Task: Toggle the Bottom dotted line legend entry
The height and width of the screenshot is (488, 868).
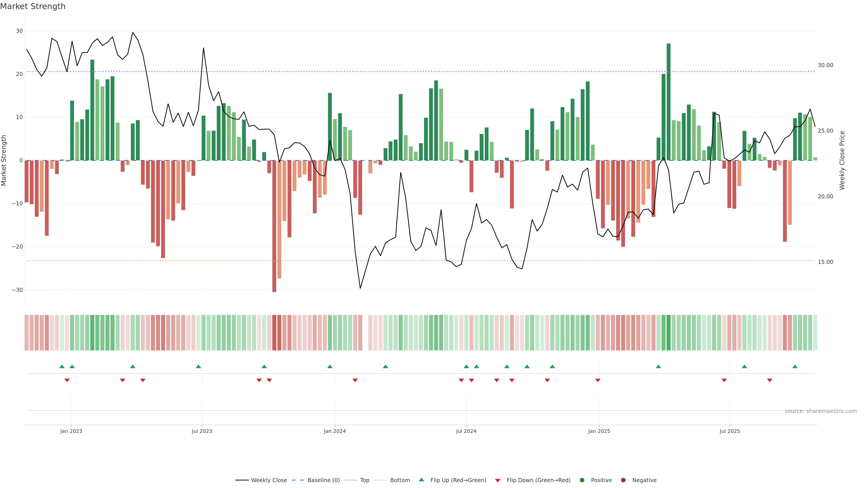Action: pos(400,480)
